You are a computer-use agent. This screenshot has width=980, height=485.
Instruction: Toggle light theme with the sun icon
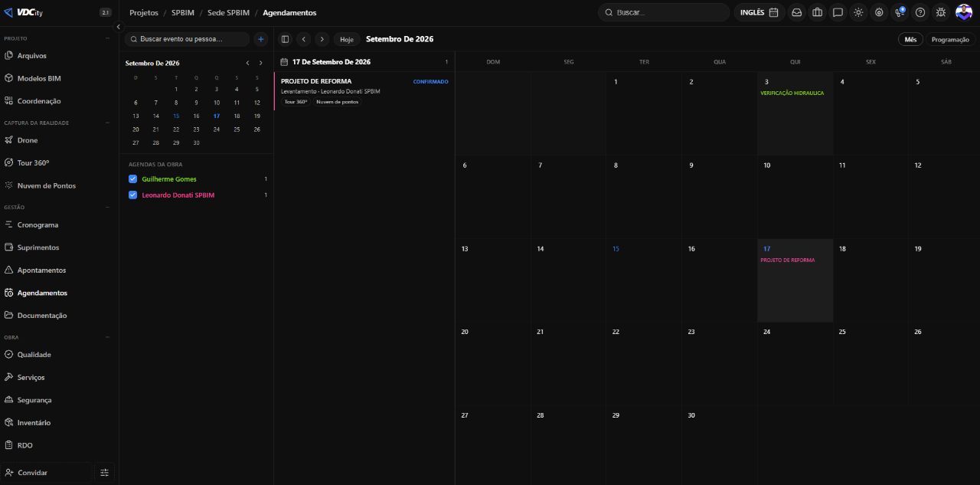858,12
